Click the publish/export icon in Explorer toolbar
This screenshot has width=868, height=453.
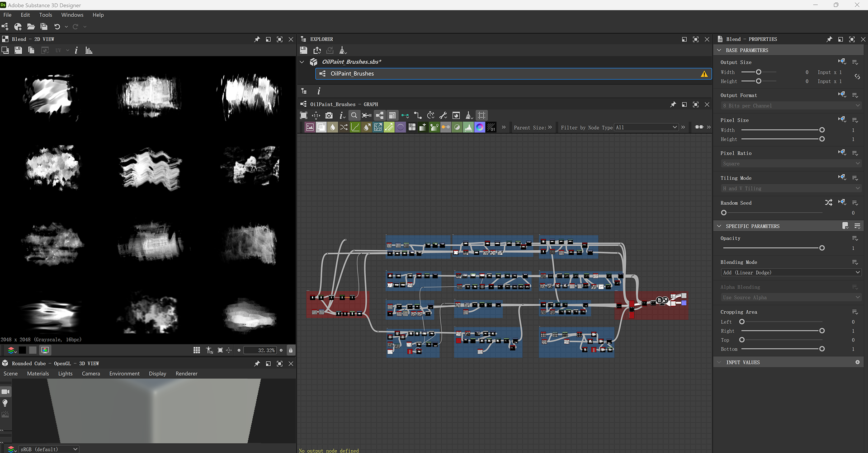click(x=317, y=50)
